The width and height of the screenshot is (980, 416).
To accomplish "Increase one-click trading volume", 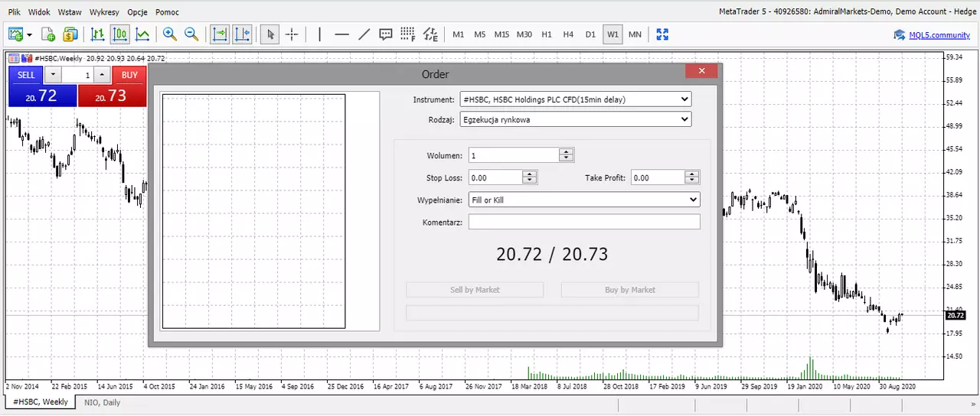I will click(x=103, y=75).
